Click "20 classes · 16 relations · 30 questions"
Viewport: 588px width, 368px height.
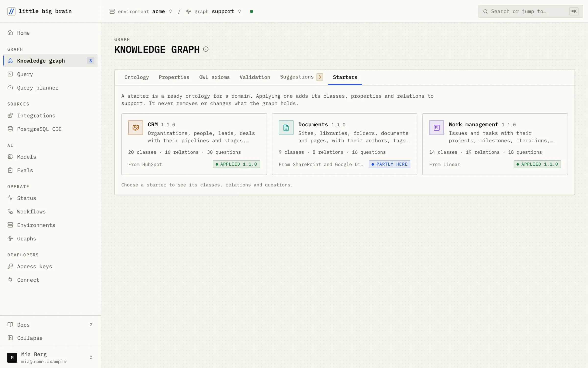coord(184,152)
